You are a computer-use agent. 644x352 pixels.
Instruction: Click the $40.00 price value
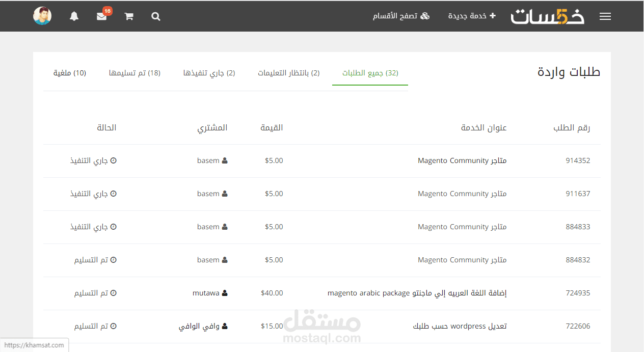coord(272,293)
